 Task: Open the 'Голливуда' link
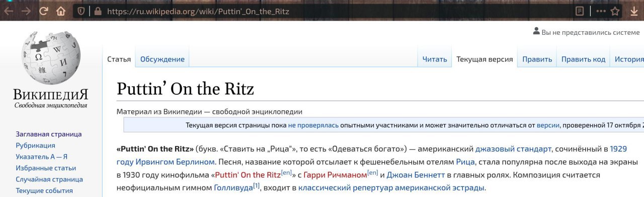pos(233,188)
